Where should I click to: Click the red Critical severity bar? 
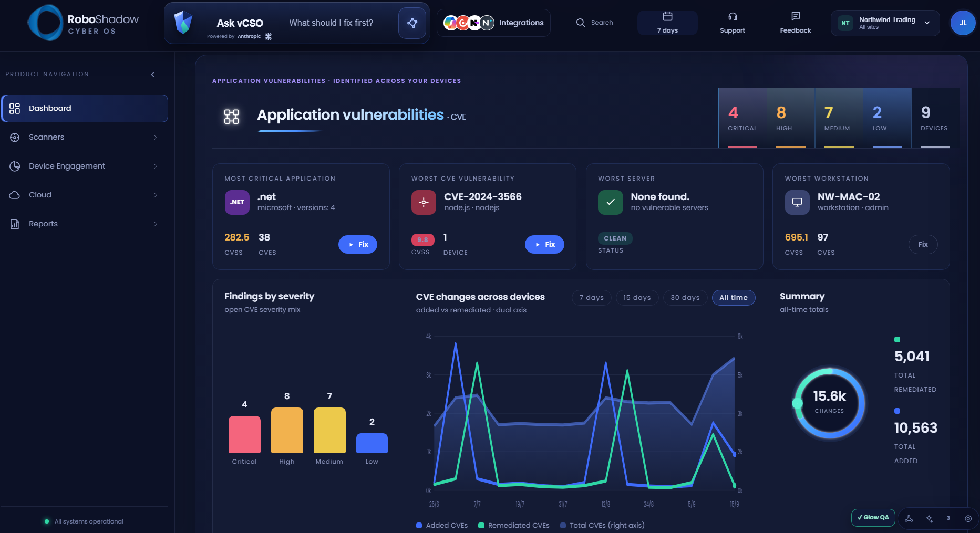(244, 435)
